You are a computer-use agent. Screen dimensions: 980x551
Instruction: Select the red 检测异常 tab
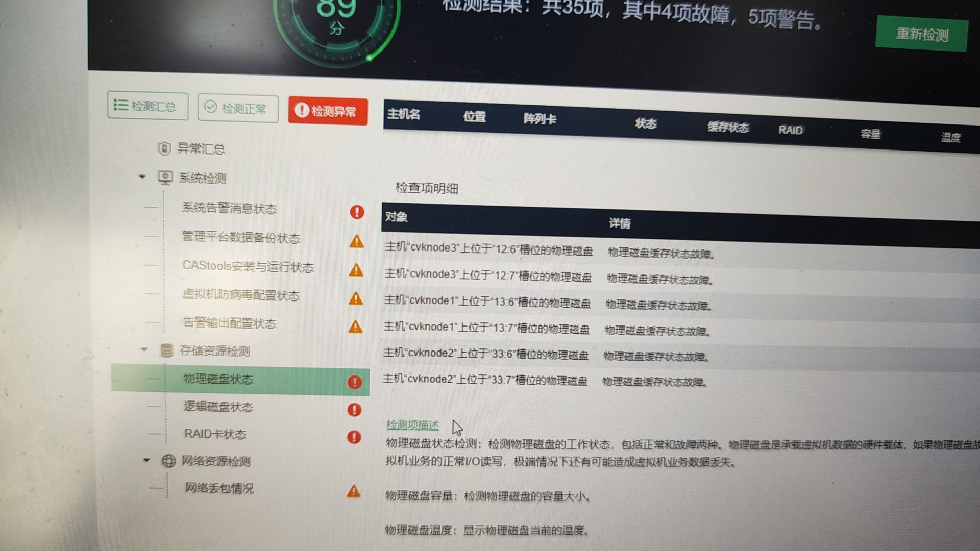pos(328,111)
